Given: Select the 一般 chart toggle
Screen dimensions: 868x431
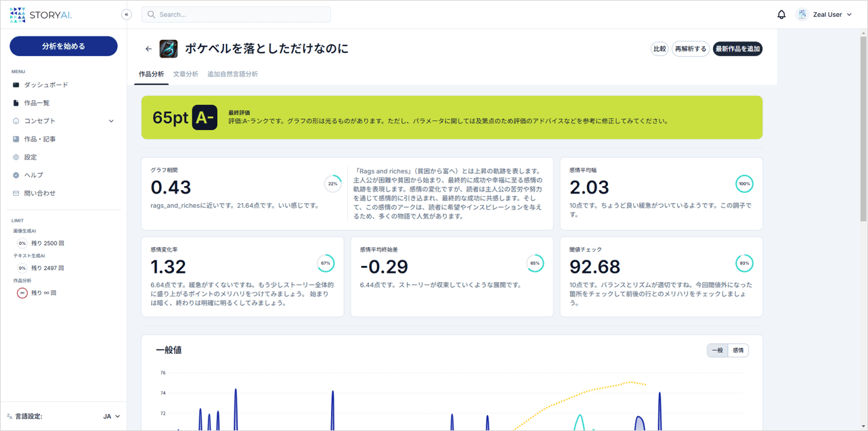Looking at the screenshot, I should (717, 350).
